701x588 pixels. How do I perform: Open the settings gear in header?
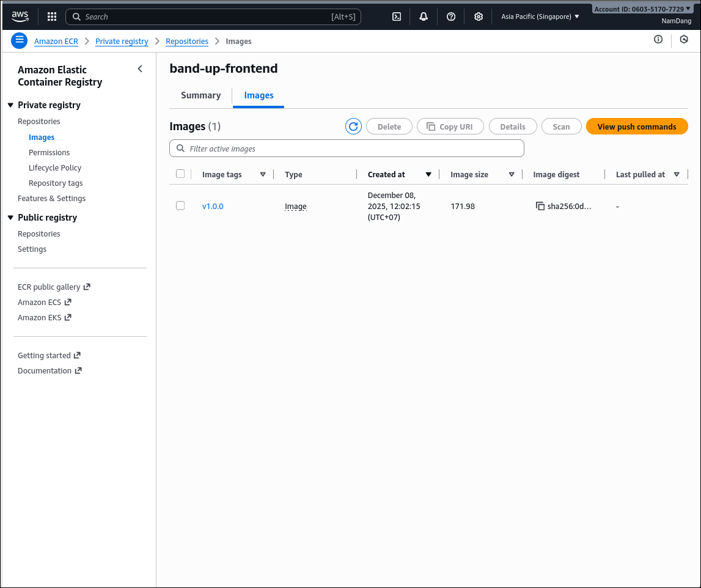tap(479, 17)
